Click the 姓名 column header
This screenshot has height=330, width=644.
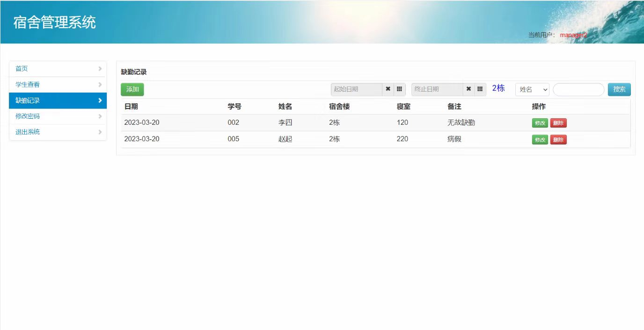(x=285, y=107)
